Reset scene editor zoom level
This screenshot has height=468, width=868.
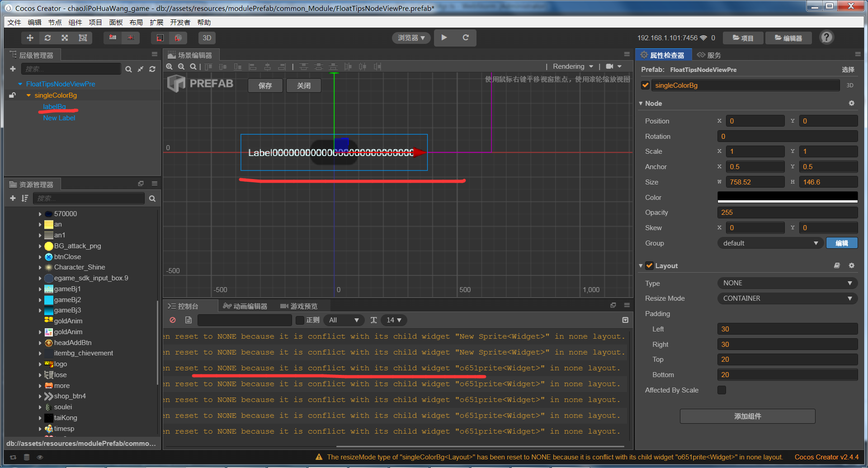click(x=193, y=66)
